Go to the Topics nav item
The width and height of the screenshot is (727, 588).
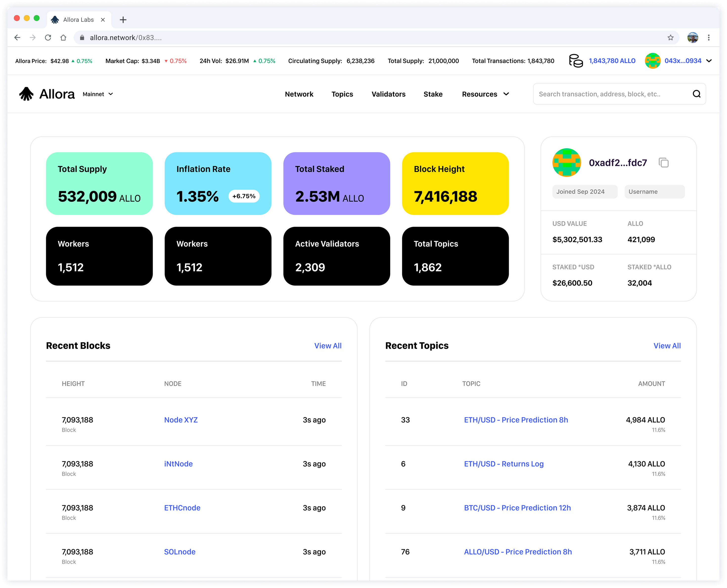[x=342, y=94]
